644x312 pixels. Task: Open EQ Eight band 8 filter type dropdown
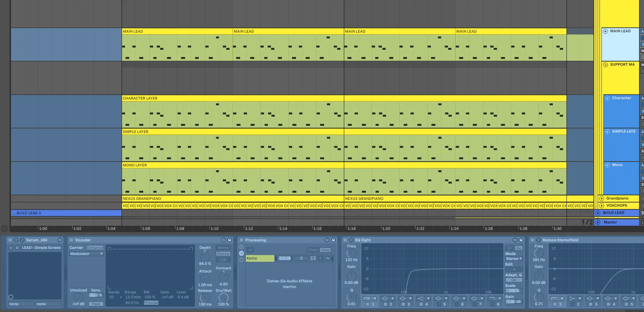pos(494,299)
